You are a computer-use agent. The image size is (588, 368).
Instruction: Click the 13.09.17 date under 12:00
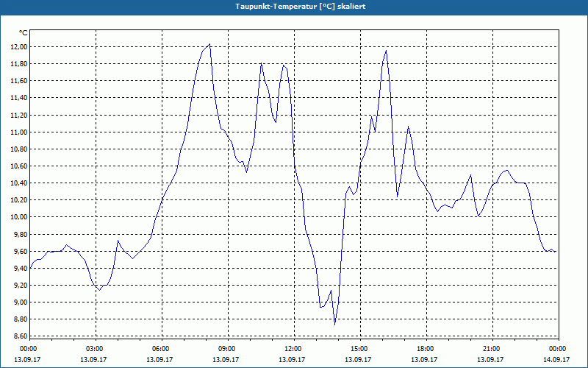292,359
